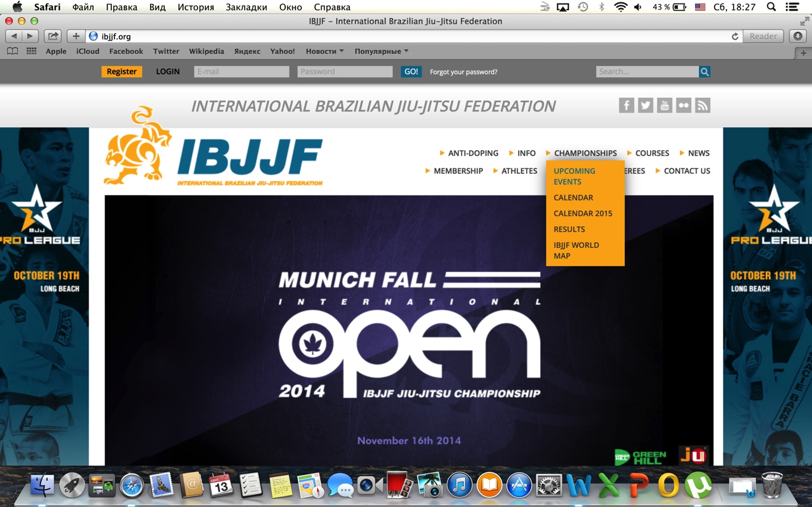Click the LOGIN link
This screenshot has height=507, width=812.
tap(168, 72)
